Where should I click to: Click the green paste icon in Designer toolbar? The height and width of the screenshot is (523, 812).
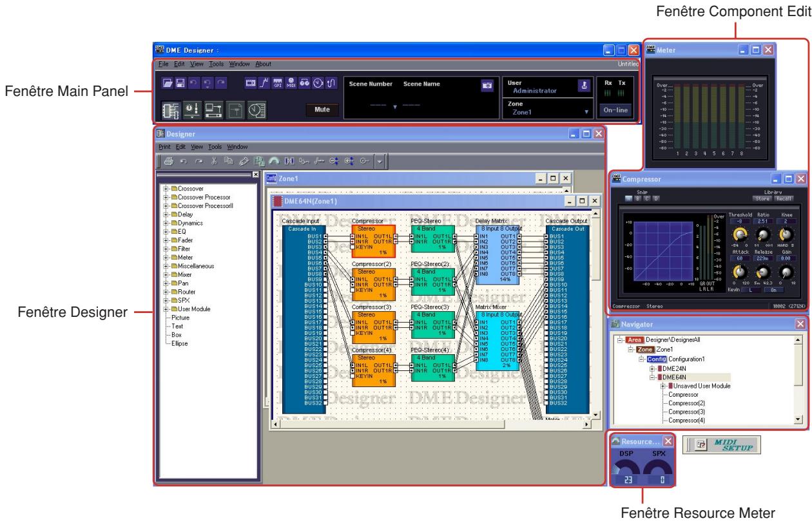pyautogui.click(x=259, y=162)
